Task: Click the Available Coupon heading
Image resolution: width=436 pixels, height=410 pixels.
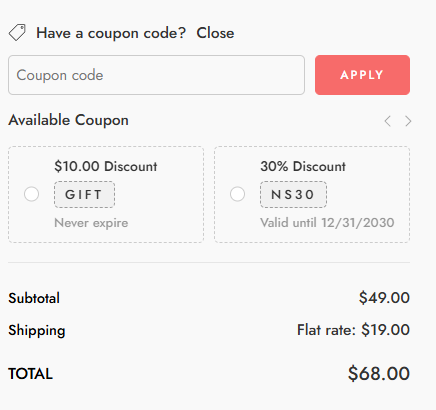Action: (68, 120)
